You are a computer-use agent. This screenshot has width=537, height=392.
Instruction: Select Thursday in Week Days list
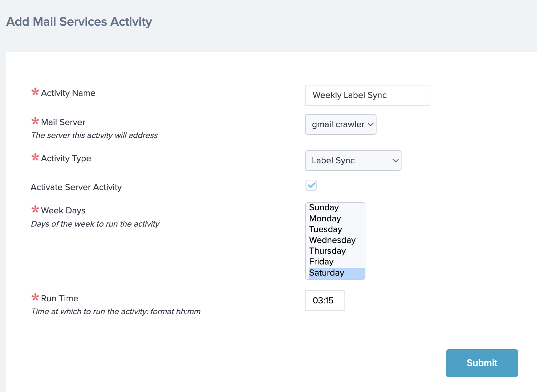[x=337, y=251]
